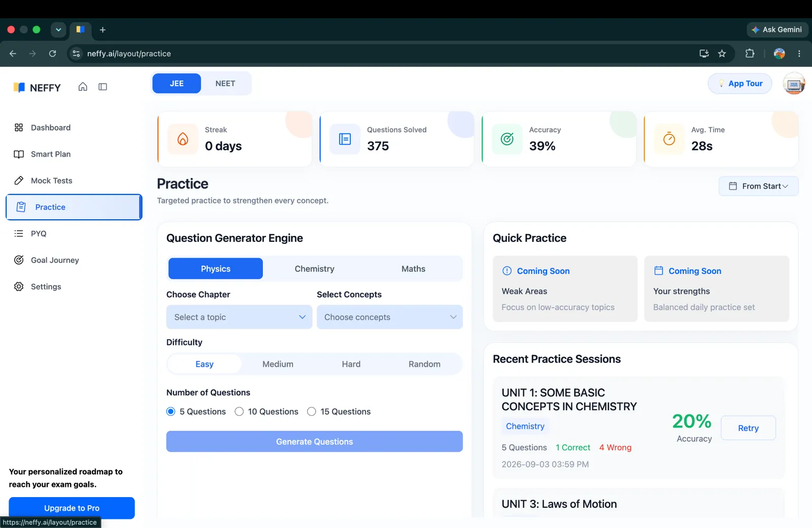
Task: Click the Accuracy target icon
Action: coord(507,139)
